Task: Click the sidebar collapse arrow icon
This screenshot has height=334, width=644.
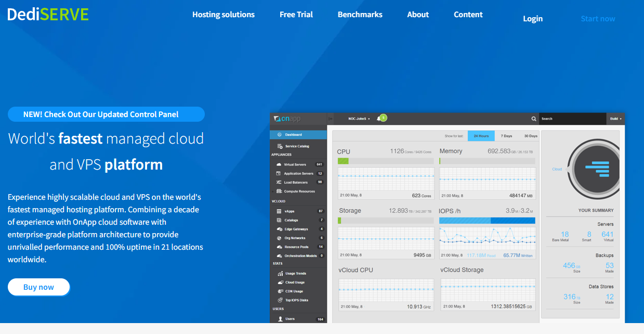Action: point(330,119)
